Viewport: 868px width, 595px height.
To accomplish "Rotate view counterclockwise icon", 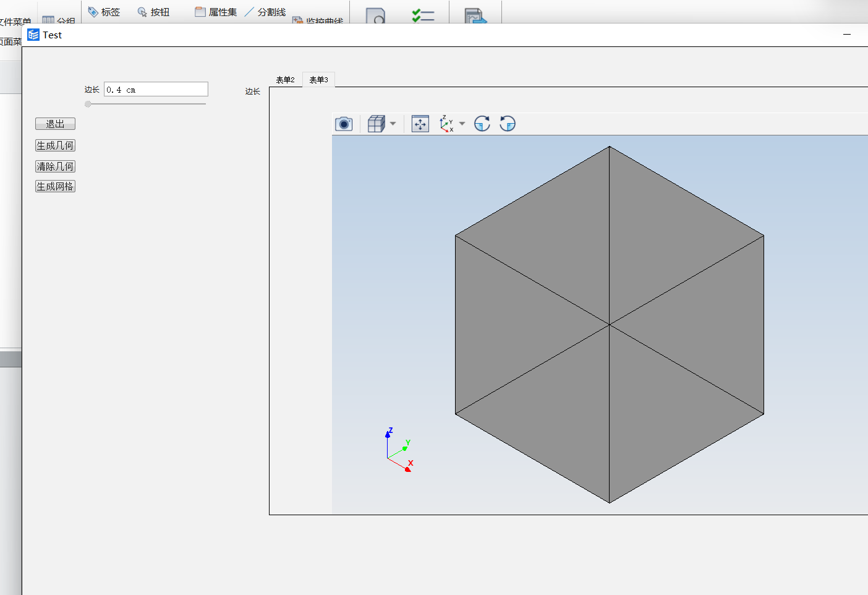I will pyautogui.click(x=508, y=124).
